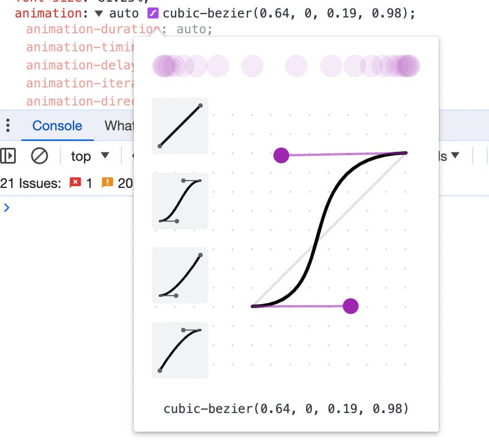This screenshot has width=489, height=448.
Task: Click the red error issues count icon
Action: click(75, 183)
